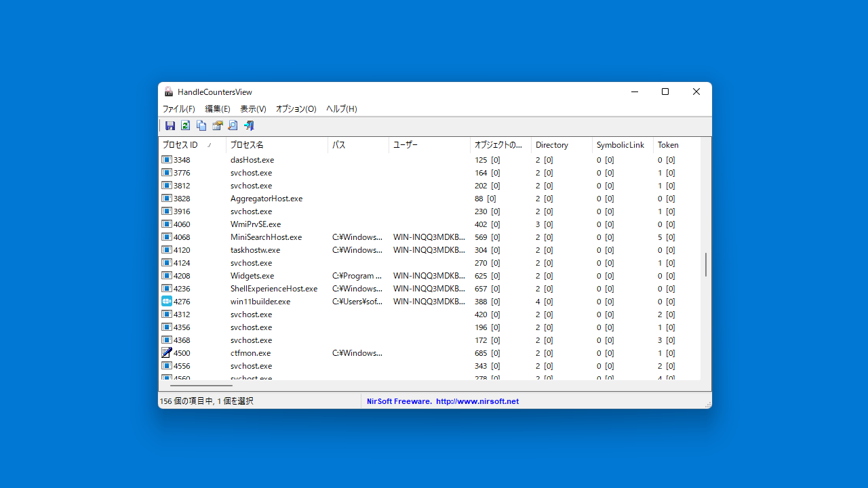Click the Directory value 3 [0]
The image size is (868, 488).
coord(544,224)
